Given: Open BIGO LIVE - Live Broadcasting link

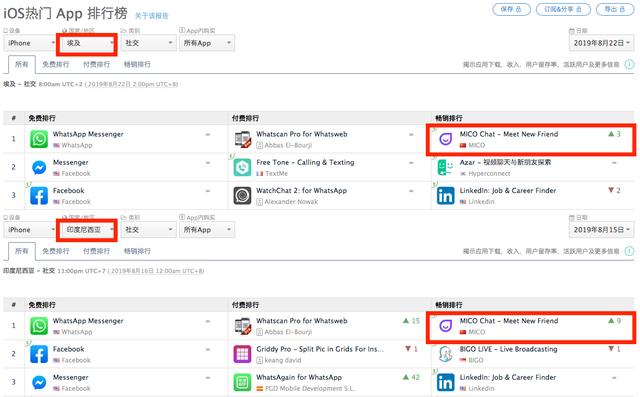Looking at the screenshot, I should pyautogui.click(x=508, y=349).
